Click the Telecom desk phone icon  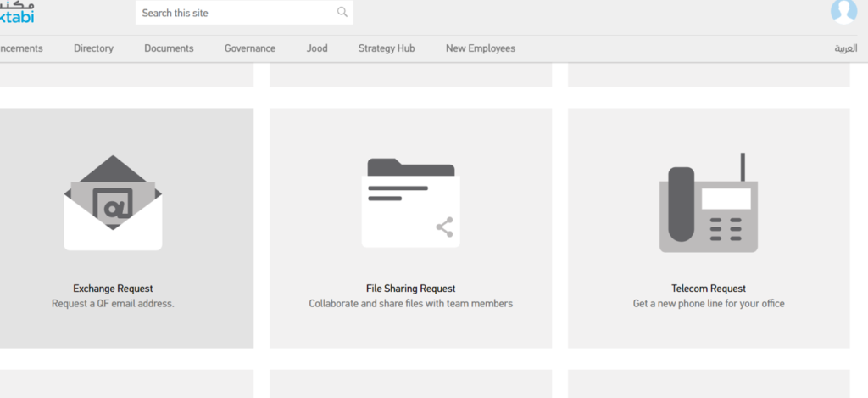(709, 203)
